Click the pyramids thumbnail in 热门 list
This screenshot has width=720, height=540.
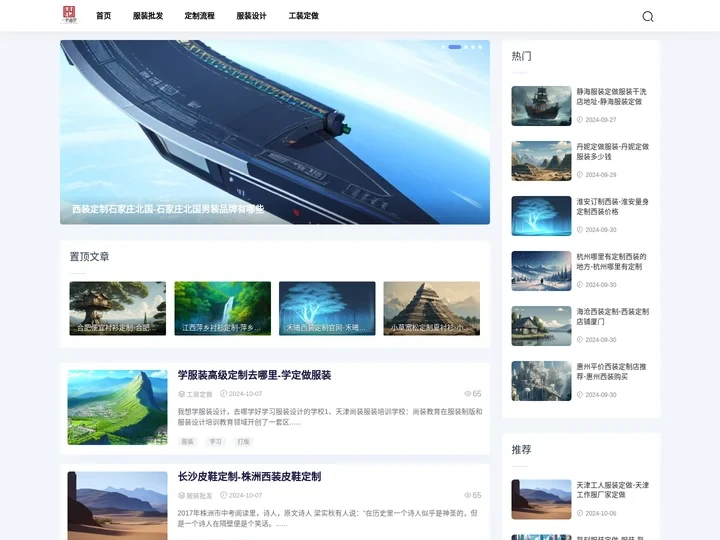click(x=541, y=161)
